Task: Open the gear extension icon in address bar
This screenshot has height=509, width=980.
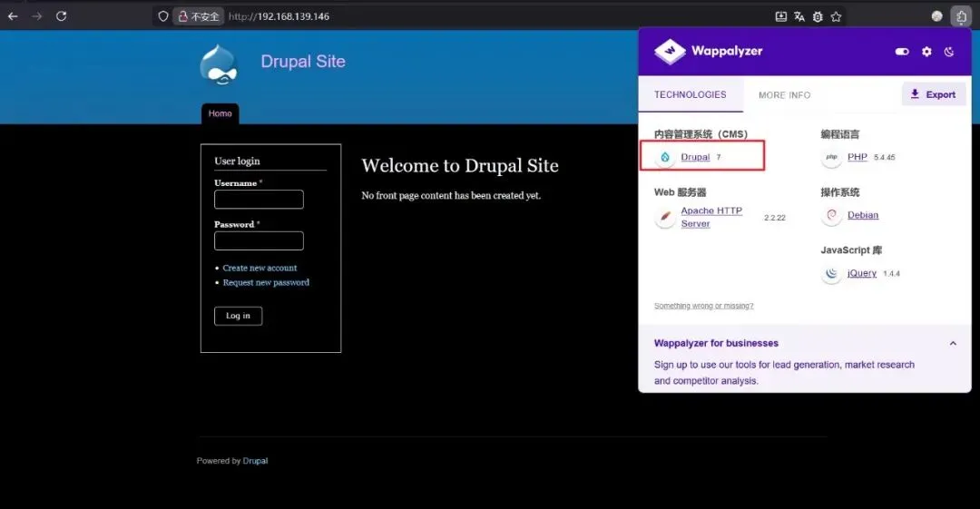Action: [x=818, y=17]
